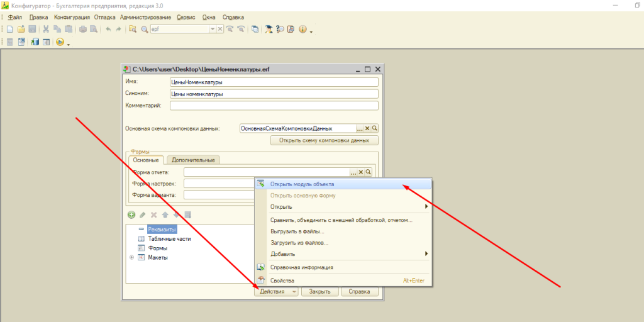Open the search text dropdown showing epf
This screenshot has width=644, height=322.
(212, 30)
